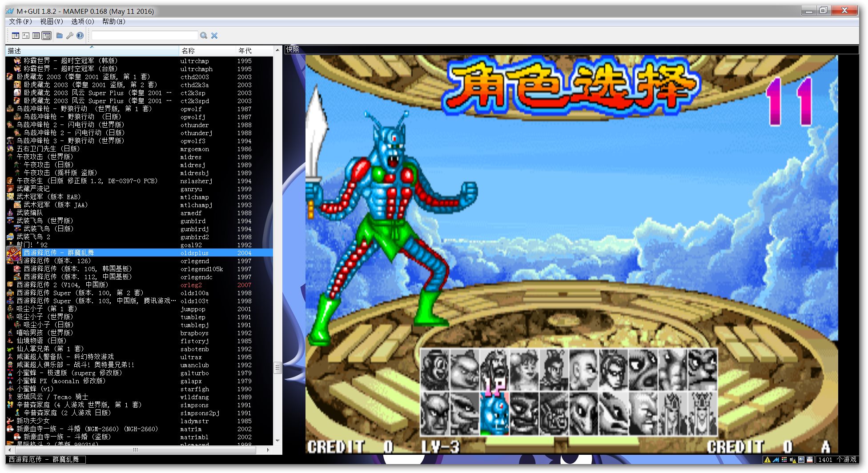The width and height of the screenshot is (868, 473).
Task: Click the game list scroll up arrow
Action: pyautogui.click(x=277, y=50)
